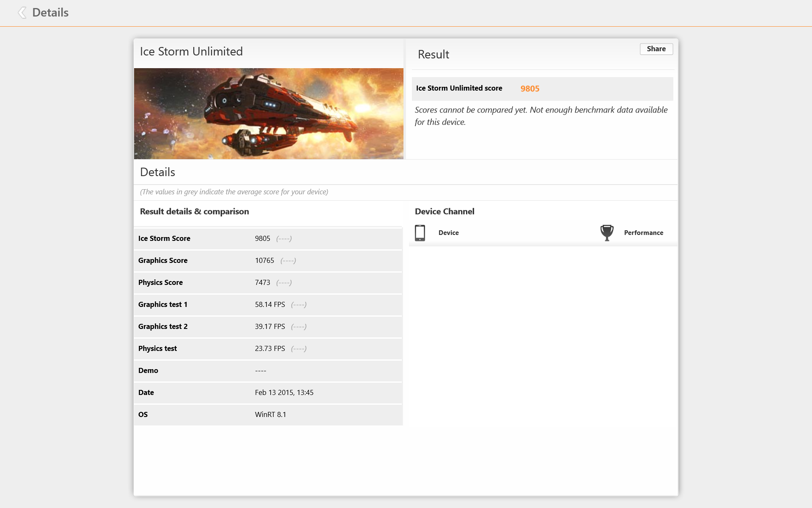This screenshot has height=508, width=812.
Task: Click the Details section heading below image
Action: (x=157, y=172)
